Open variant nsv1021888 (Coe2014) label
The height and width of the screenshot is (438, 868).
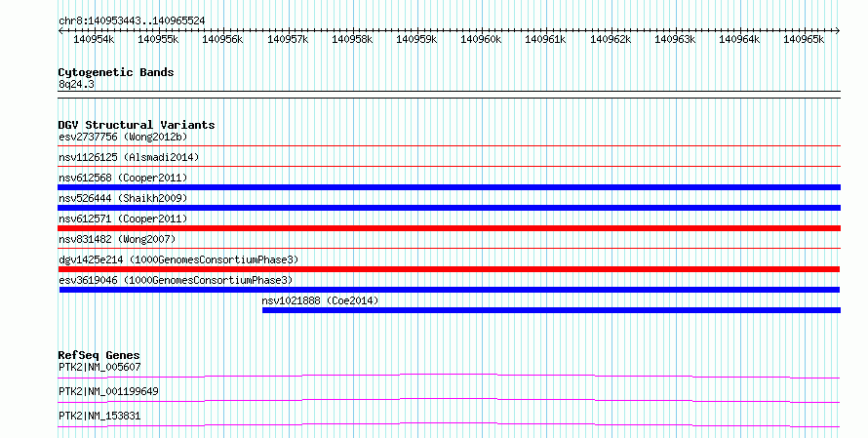click(320, 300)
